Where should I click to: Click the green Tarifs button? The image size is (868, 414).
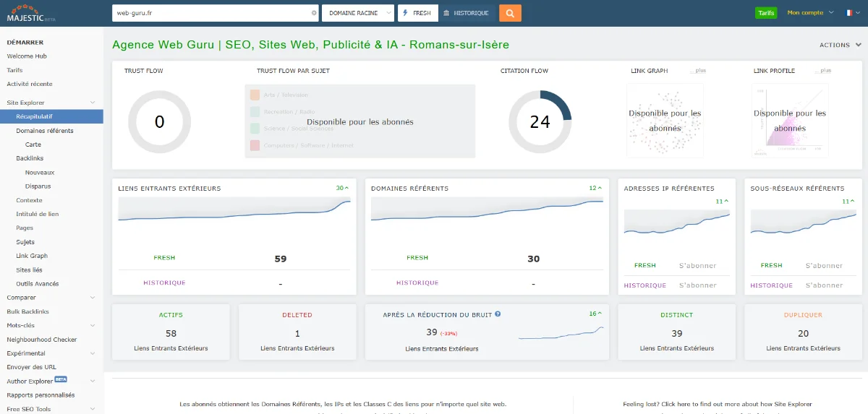(765, 13)
